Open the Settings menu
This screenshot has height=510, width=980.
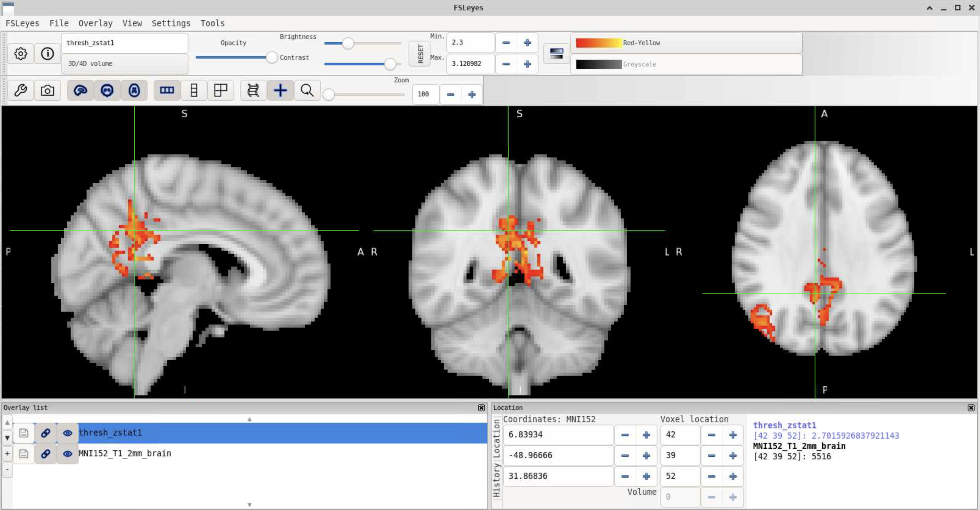(171, 23)
